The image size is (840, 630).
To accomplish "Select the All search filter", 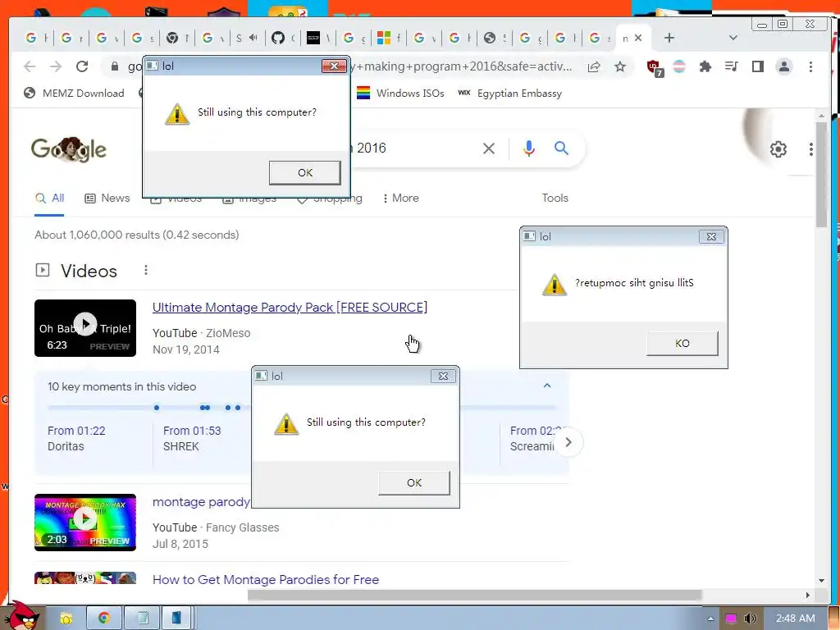I will 49,199.
